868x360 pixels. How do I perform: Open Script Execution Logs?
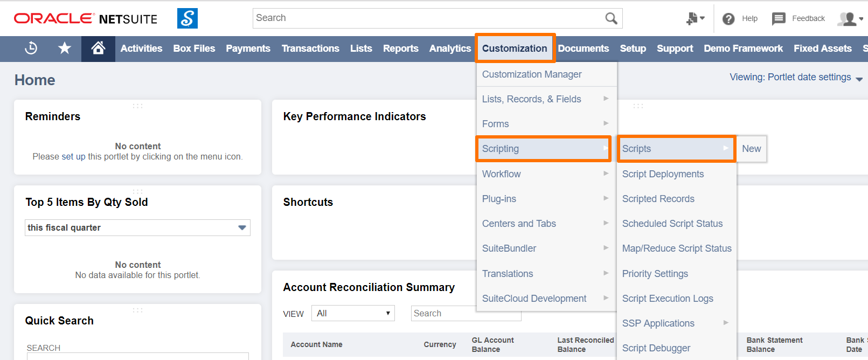pos(676,299)
